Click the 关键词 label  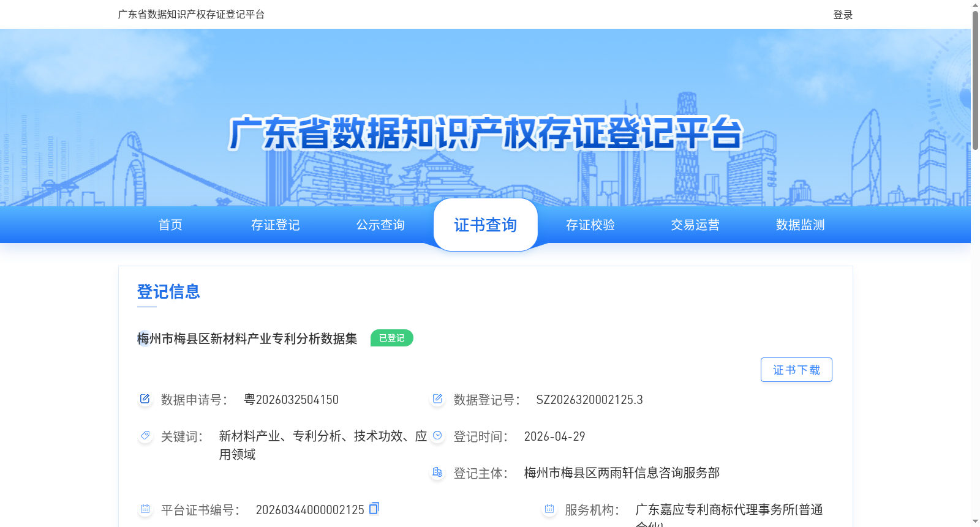click(x=182, y=436)
